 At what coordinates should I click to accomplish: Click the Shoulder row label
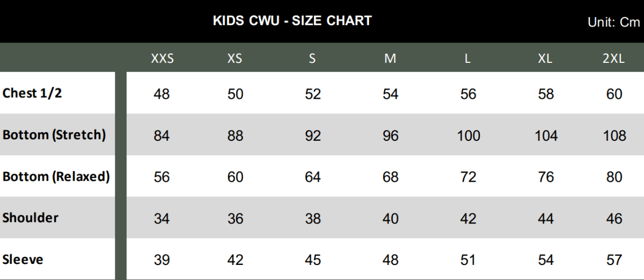pos(31,218)
